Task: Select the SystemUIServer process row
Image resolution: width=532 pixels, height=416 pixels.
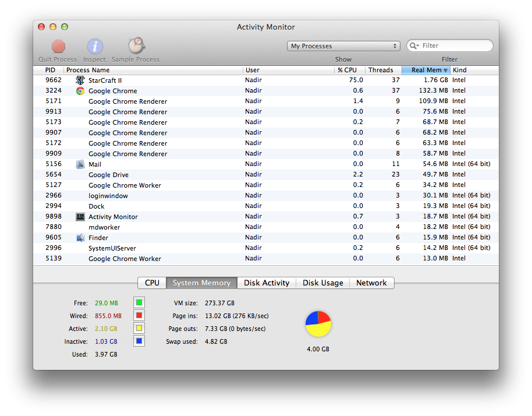Action: 266,248
